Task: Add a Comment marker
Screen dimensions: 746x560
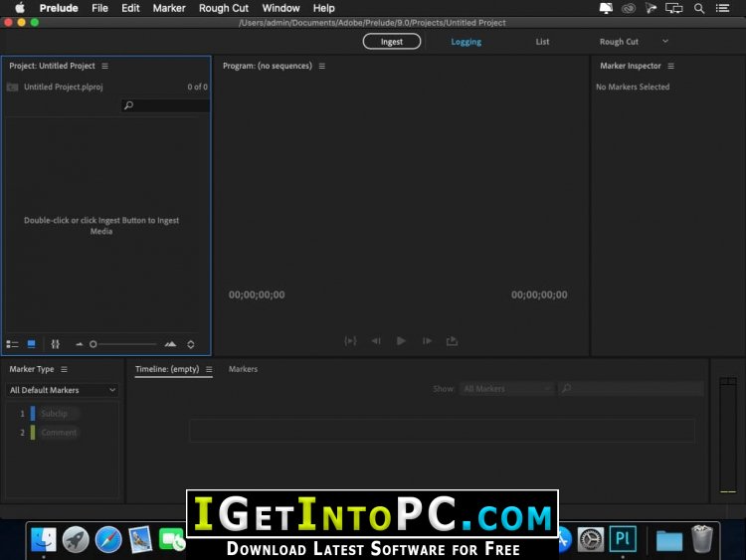Action: click(59, 433)
